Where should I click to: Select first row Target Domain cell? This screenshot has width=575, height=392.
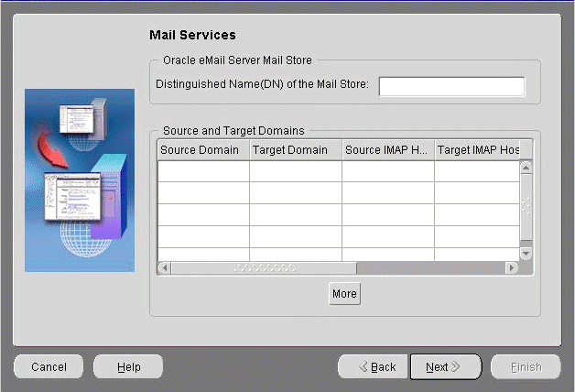click(x=296, y=171)
